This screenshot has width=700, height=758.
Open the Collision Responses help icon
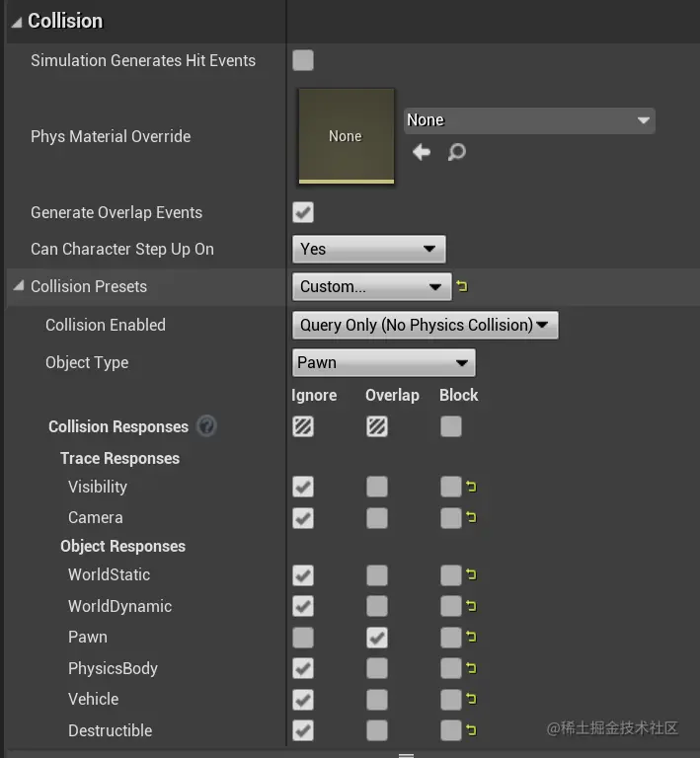point(206,426)
